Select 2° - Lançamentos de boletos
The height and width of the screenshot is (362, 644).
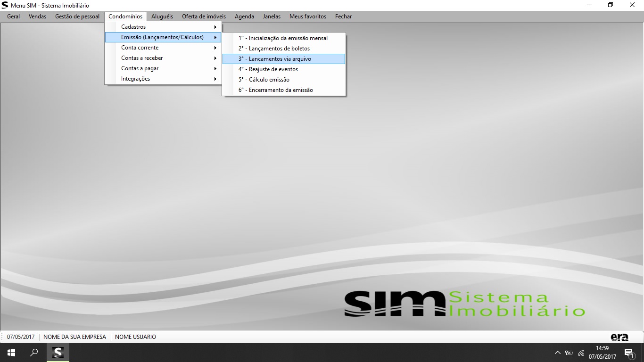[284, 49]
